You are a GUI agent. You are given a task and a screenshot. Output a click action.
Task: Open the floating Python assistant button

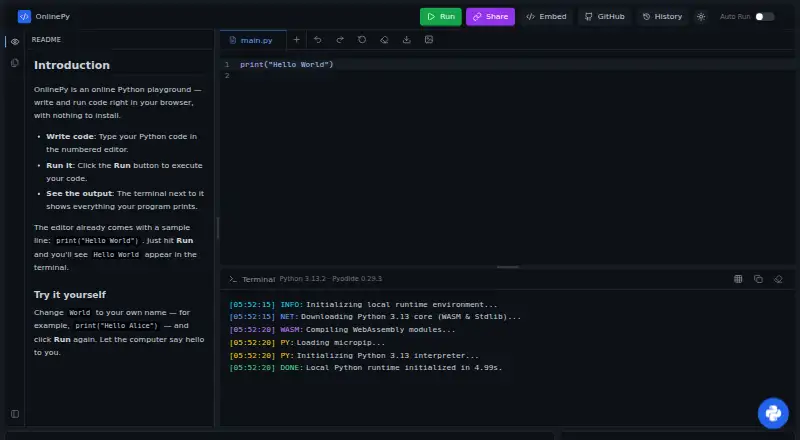773,413
